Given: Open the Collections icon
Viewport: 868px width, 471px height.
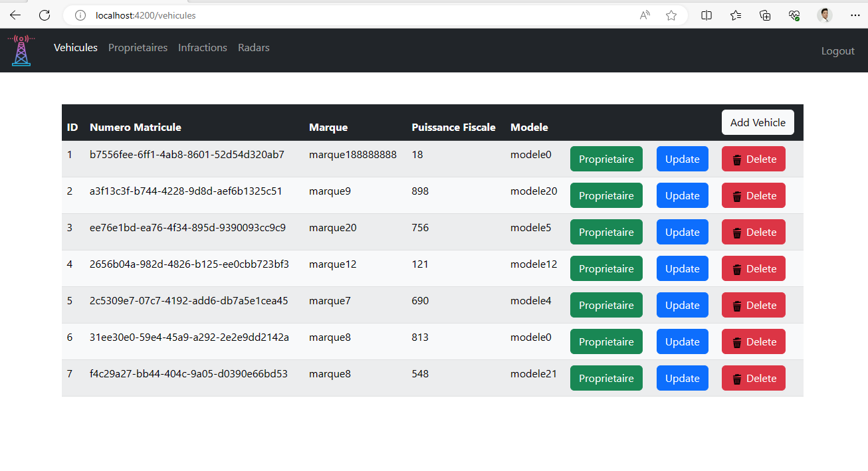Looking at the screenshot, I should [735, 15].
